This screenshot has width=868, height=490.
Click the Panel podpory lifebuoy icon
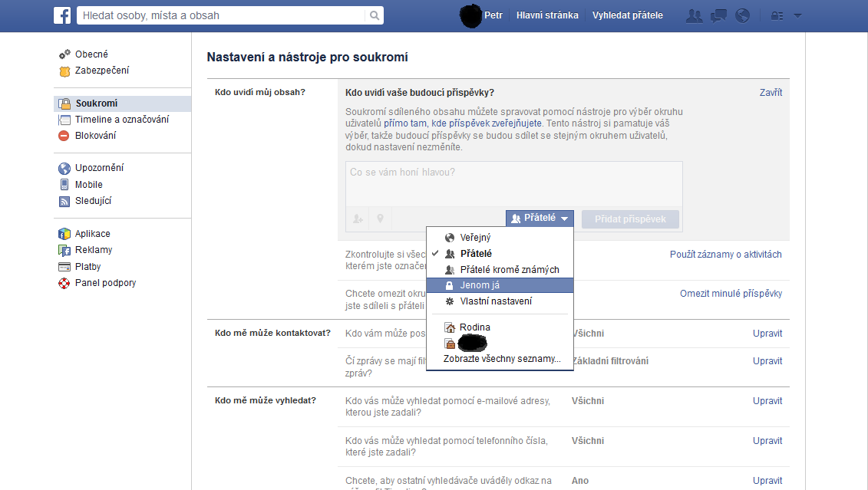point(64,283)
